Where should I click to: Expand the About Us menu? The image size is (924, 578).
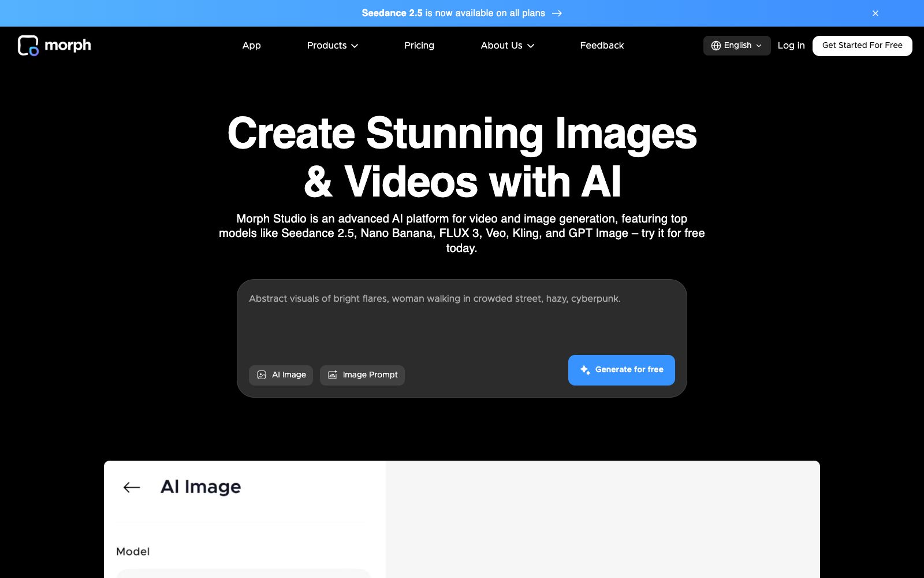point(508,46)
